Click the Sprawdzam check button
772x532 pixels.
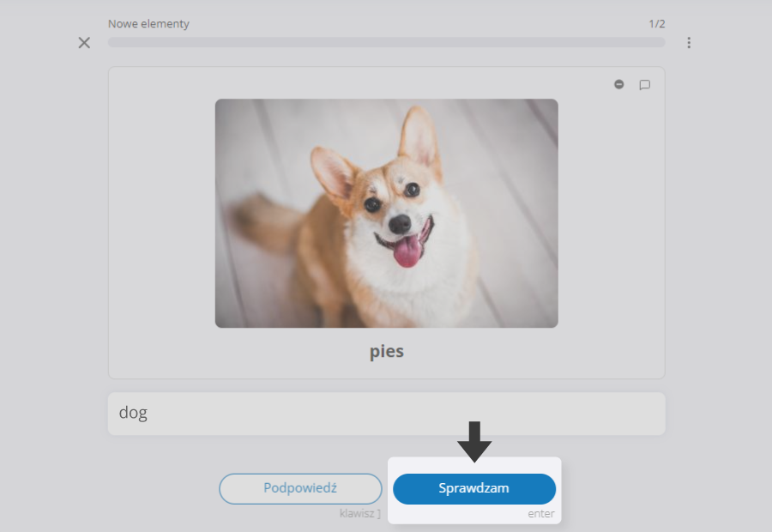point(474,488)
